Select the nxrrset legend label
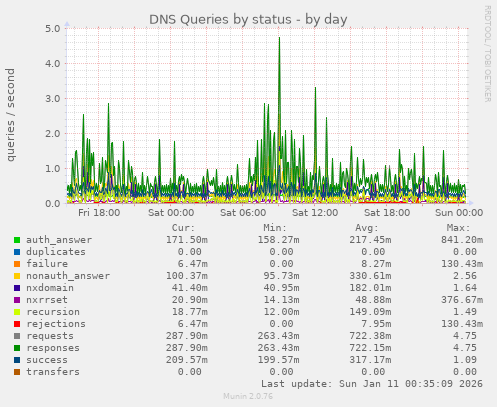This screenshot has height=407, width=497. click(47, 300)
